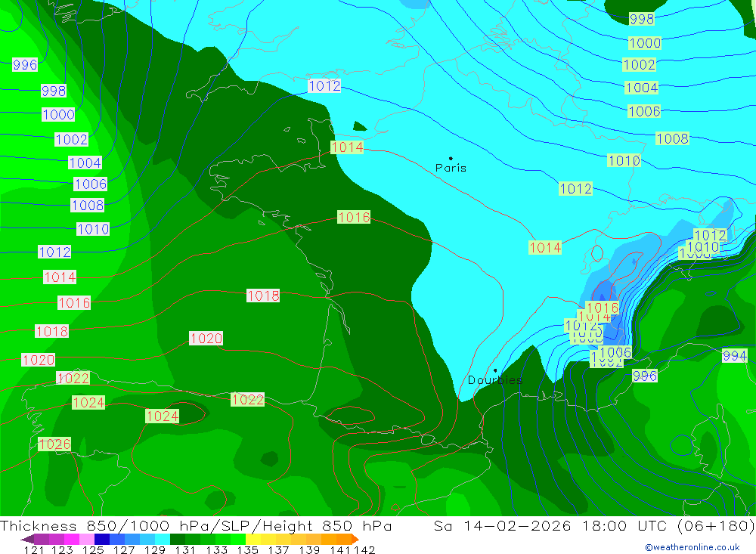Image resolution: width=756 pixels, height=554 pixels.
Task: Click the white-boxed 998 isobar label
Action: click(x=54, y=91)
